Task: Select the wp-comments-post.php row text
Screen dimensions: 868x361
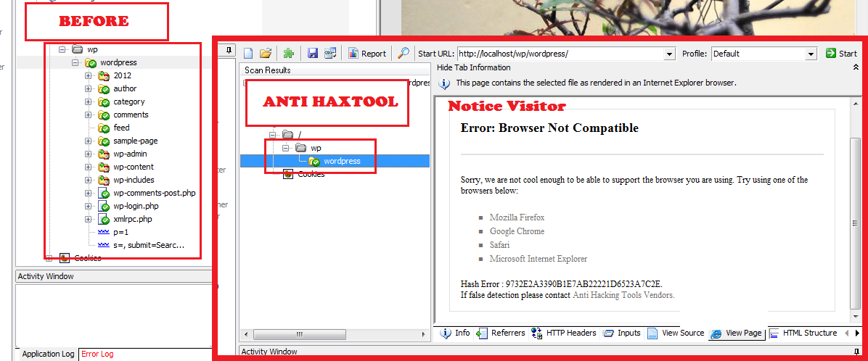Action: pos(155,193)
